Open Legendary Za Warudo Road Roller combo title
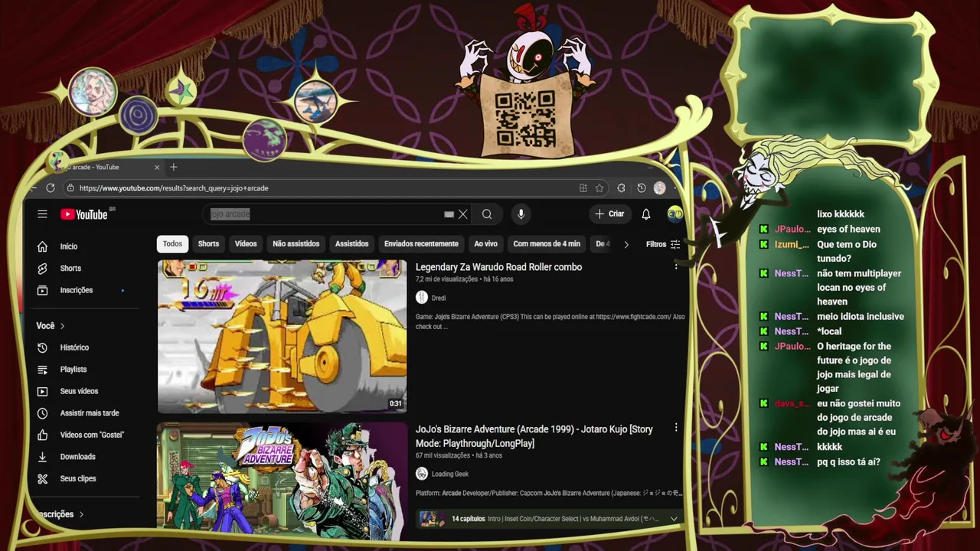 tap(498, 267)
